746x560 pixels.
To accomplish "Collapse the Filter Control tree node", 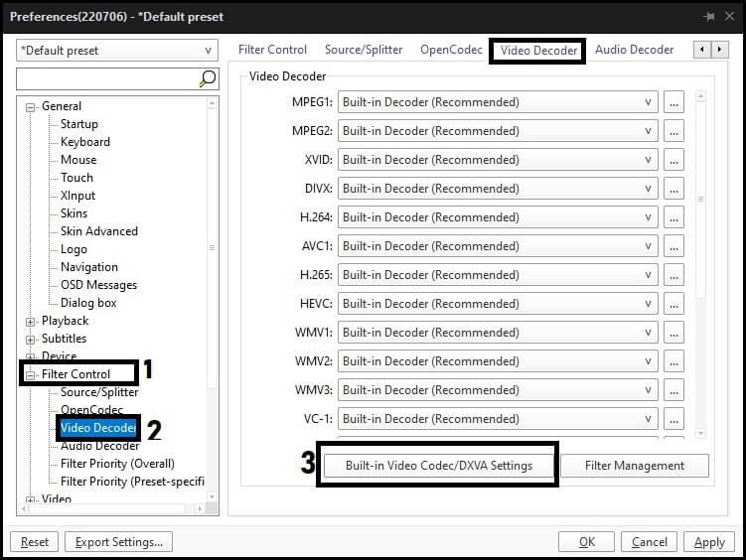I will click(30, 375).
